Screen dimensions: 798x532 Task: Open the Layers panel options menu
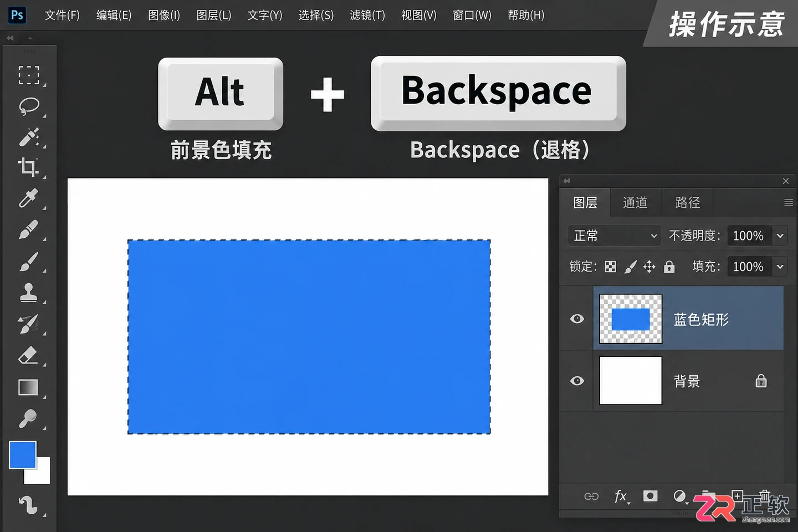pos(788,203)
